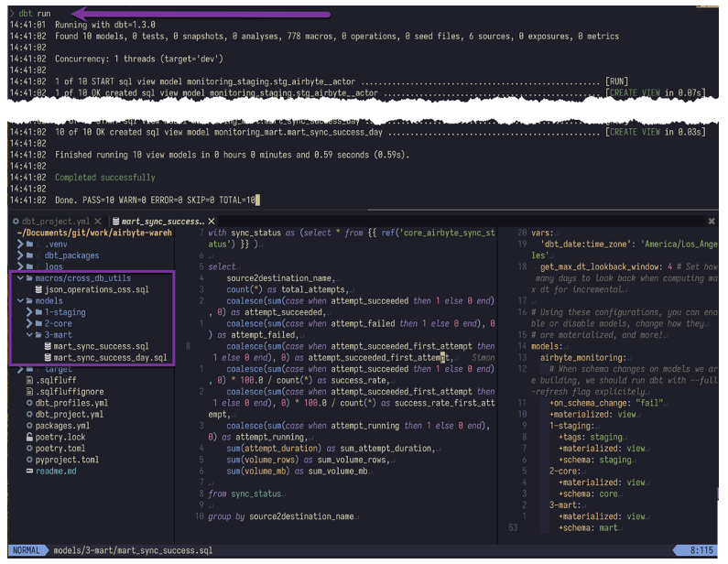
Task: Switch to the dbt_project.yml tab
Action: (55, 222)
